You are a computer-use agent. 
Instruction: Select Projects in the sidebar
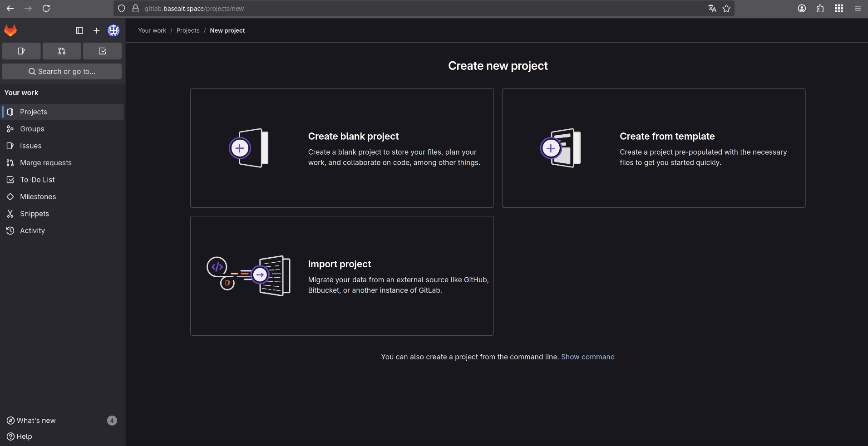coord(63,112)
